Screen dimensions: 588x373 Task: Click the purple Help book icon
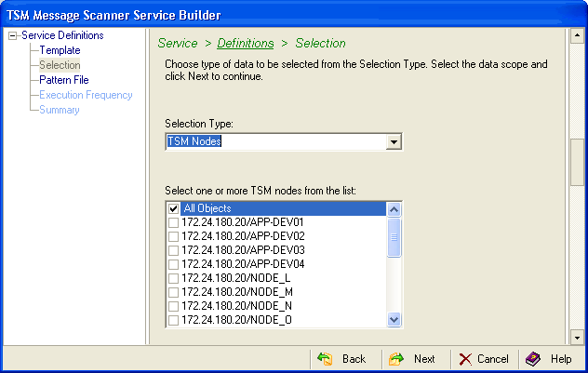(533, 359)
